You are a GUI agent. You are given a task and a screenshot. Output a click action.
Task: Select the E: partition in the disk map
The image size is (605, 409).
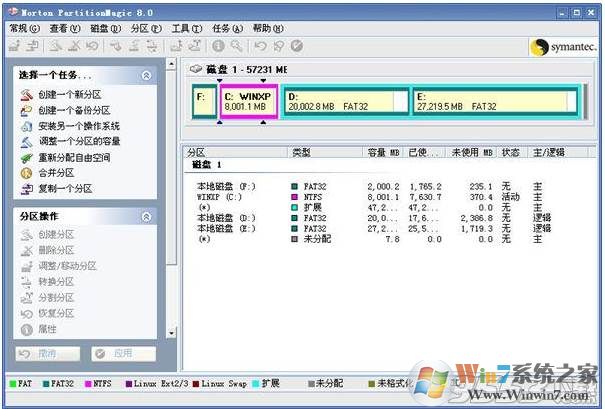pos(493,101)
